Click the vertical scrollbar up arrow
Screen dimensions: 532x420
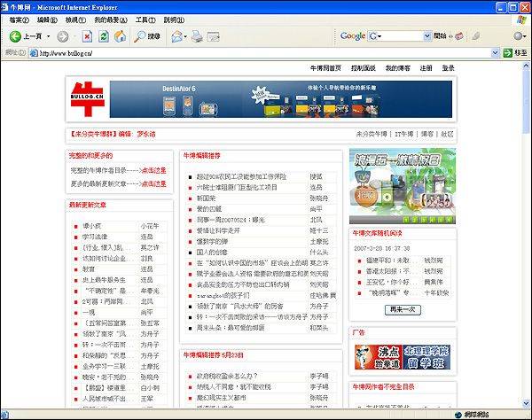pos(526,66)
